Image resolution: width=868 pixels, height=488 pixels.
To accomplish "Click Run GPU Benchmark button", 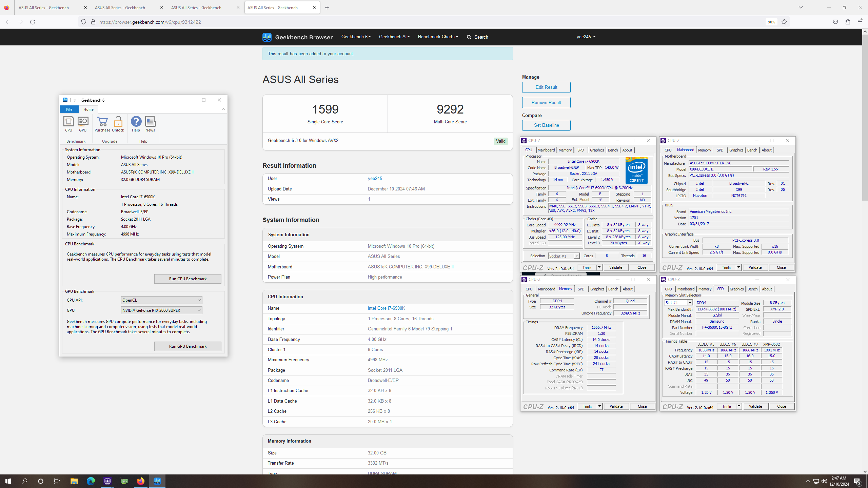I will pos(188,346).
